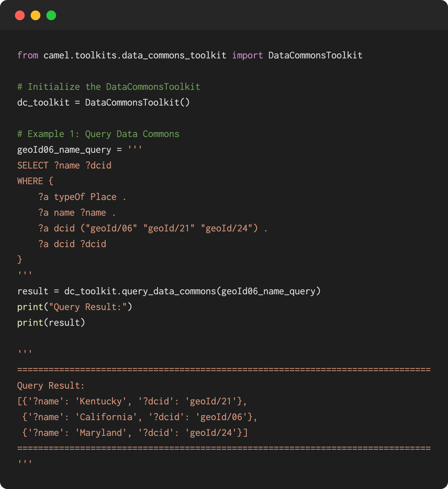The width and height of the screenshot is (448, 489).
Task: Click the print("Query Result:") statement
Action: coord(75,307)
